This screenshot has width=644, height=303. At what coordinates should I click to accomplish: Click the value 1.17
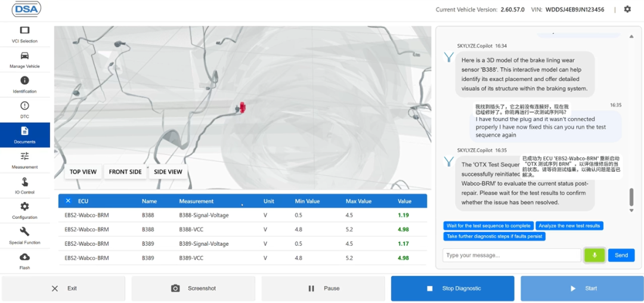[403, 243]
